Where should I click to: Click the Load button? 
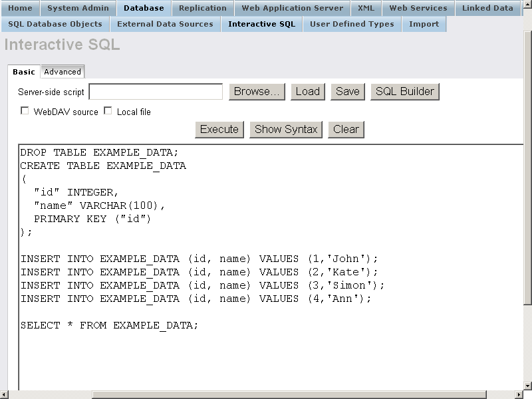[x=307, y=92]
